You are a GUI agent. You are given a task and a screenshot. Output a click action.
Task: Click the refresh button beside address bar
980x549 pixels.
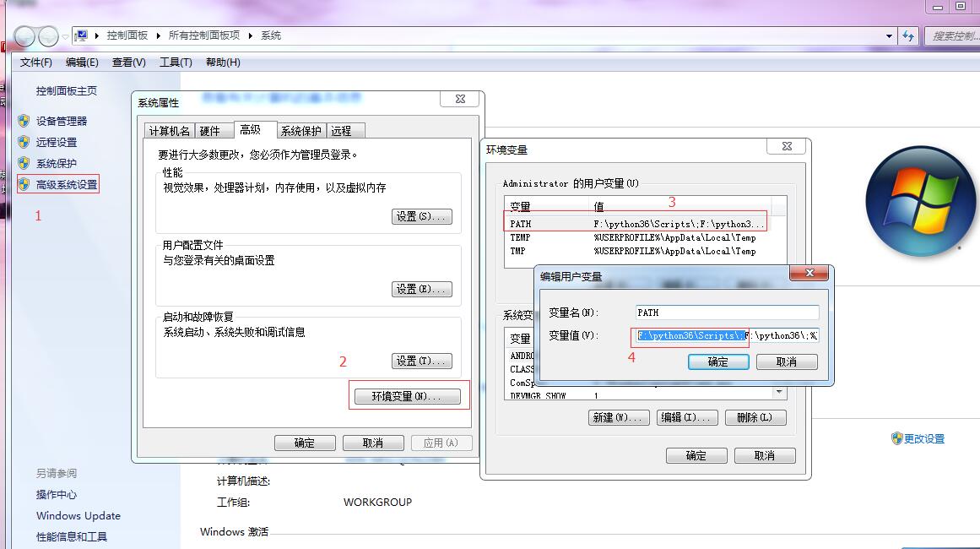908,35
